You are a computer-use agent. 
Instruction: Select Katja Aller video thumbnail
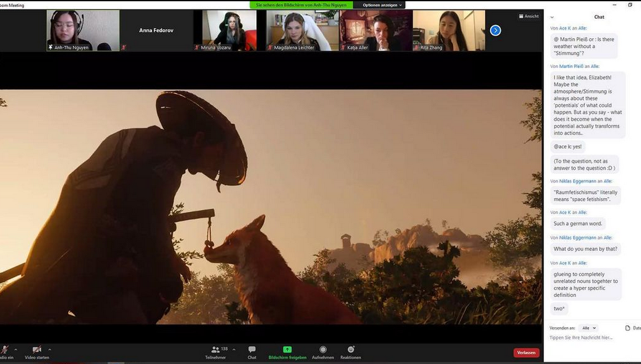pyautogui.click(x=376, y=31)
